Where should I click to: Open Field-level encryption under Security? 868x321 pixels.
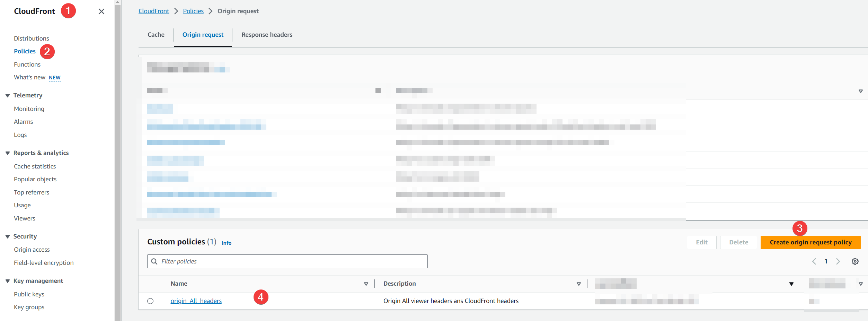point(44,263)
